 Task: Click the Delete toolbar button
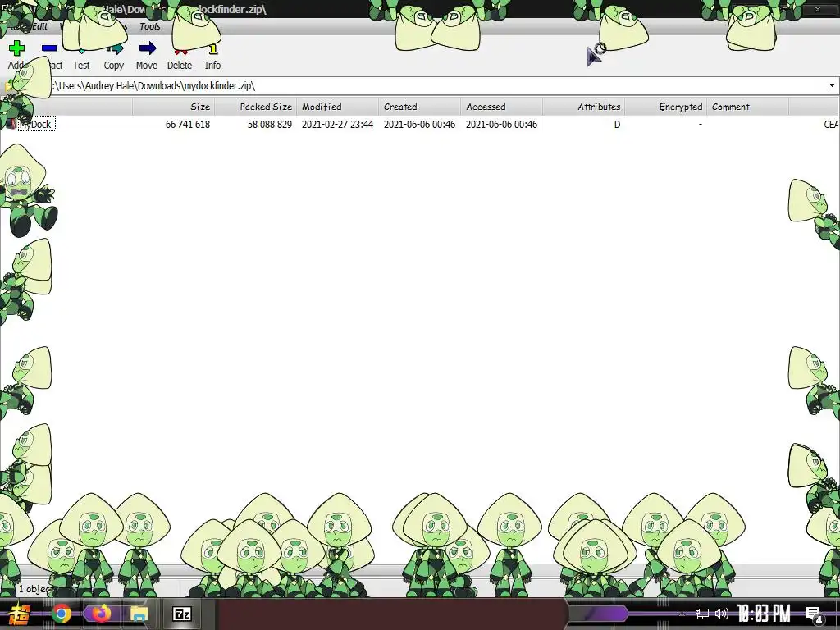pos(180,57)
